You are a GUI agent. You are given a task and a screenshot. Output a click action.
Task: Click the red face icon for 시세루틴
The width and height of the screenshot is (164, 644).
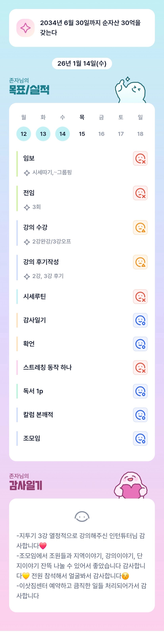pos(140,296)
